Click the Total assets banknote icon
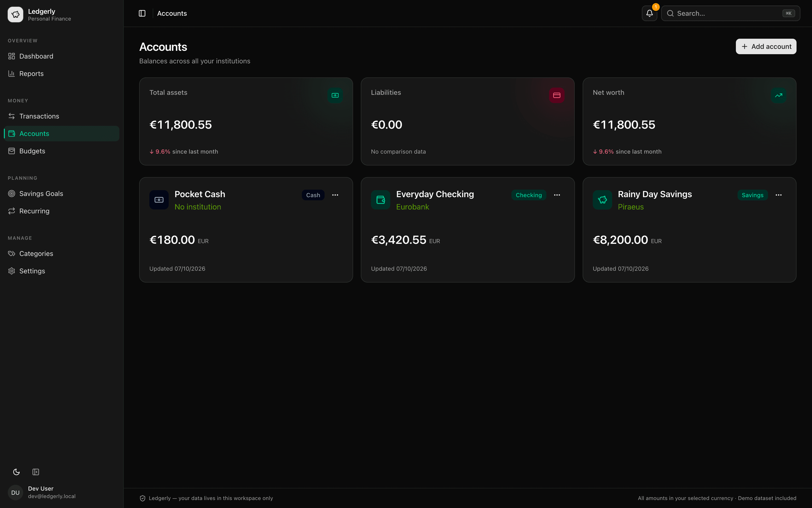This screenshot has height=508, width=812. [x=335, y=95]
